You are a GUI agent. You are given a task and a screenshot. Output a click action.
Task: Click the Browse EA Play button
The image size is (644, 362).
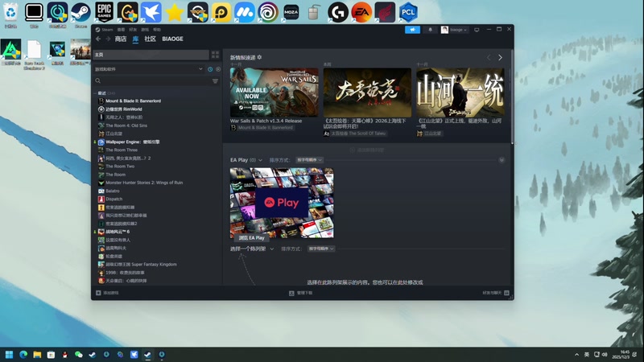point(251,237)
